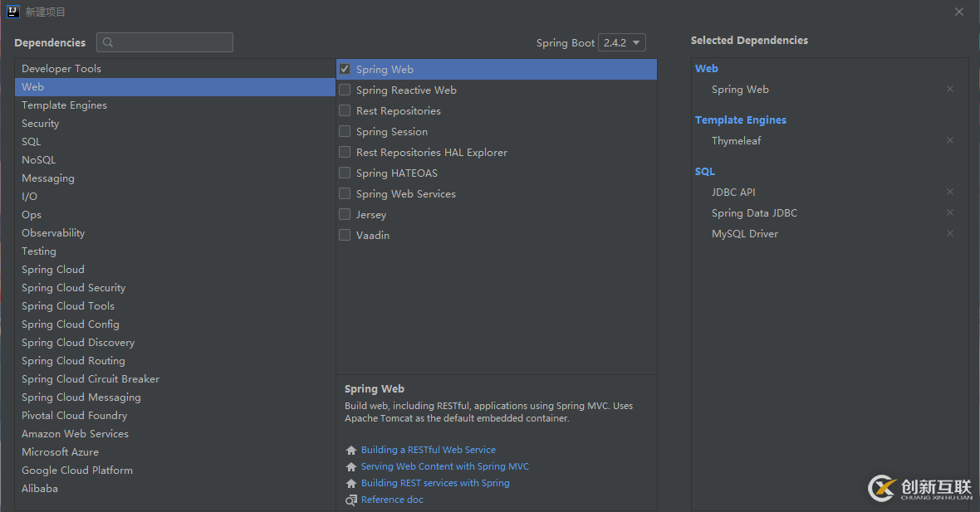Screen dimensions: 980x512
Task: Select the Spring Cloud category
Action: pyautogui.click(x=175, y=269)
